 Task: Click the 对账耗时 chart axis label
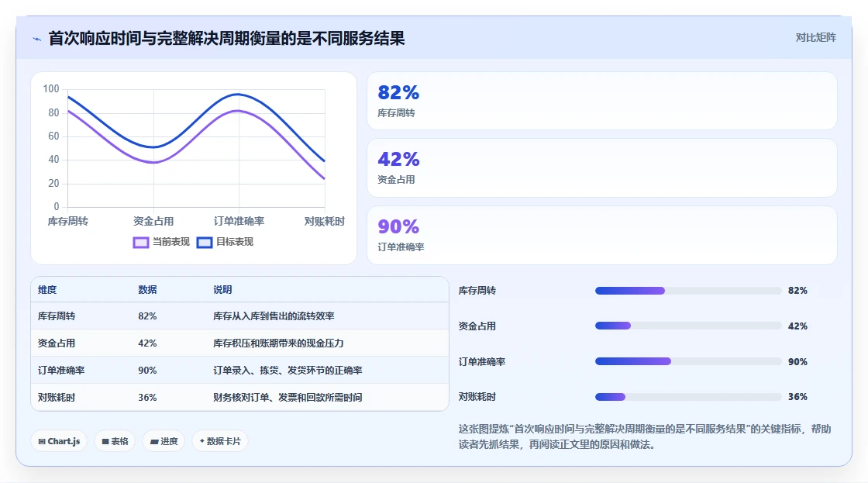(325, 222)
